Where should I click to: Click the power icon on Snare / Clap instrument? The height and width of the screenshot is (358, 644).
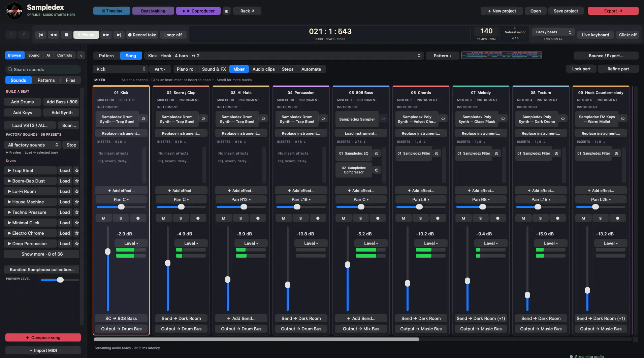pyautogui.click(x=203, y=119)
